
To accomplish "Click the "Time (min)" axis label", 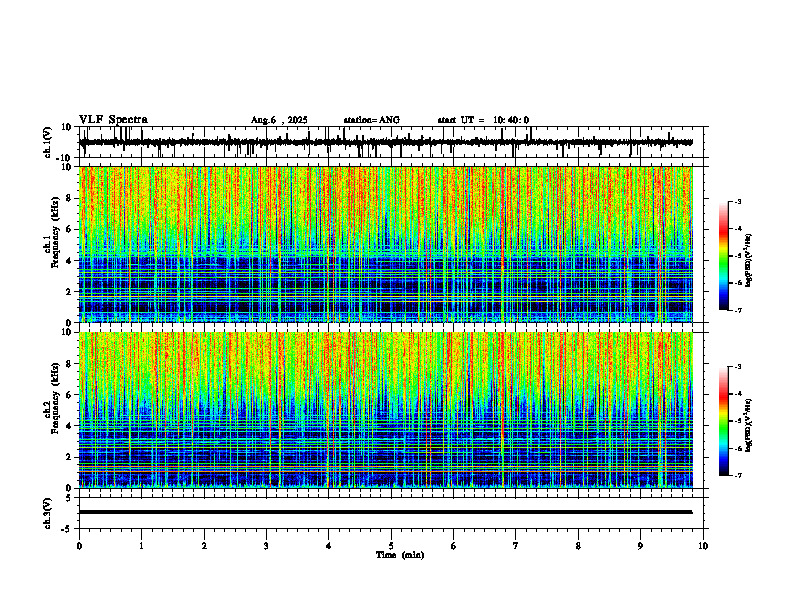I will 400,555.
